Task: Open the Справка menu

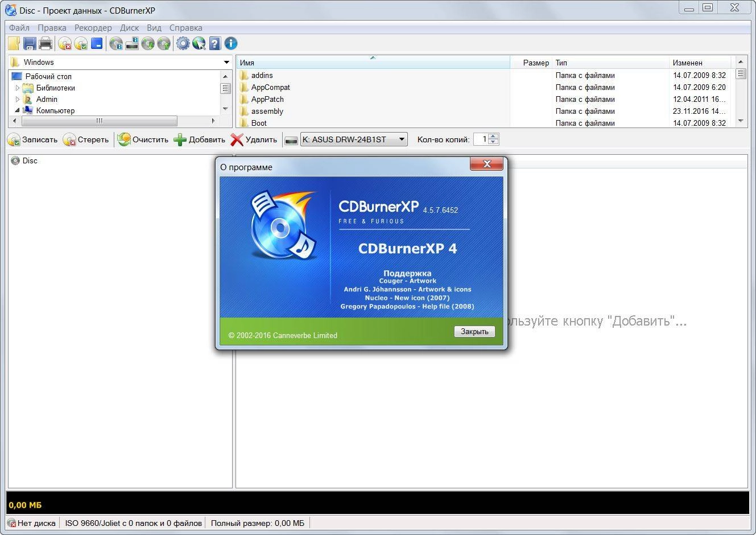Action: click(x=186, y=27)
